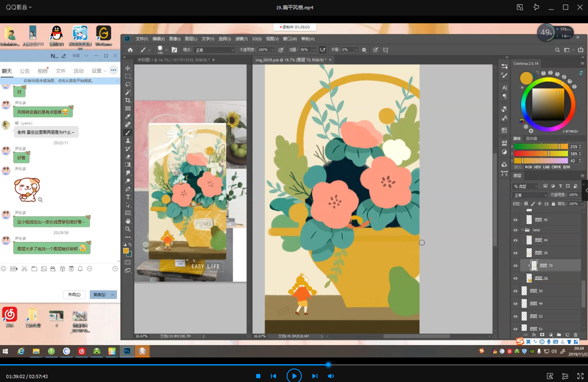The image size is (588, 382).
Task: Toggle visibility of layer 图层 50
Action: point(515,291)
